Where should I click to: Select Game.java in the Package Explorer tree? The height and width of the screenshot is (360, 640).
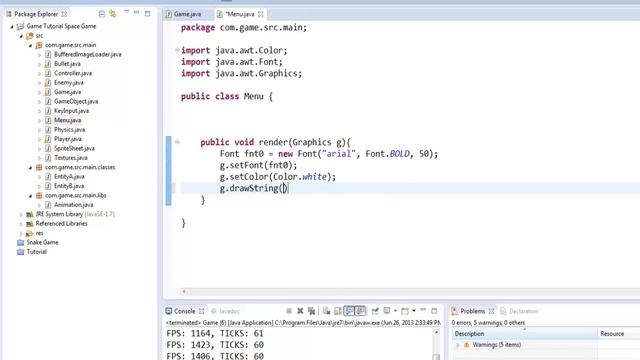(68, 92)
